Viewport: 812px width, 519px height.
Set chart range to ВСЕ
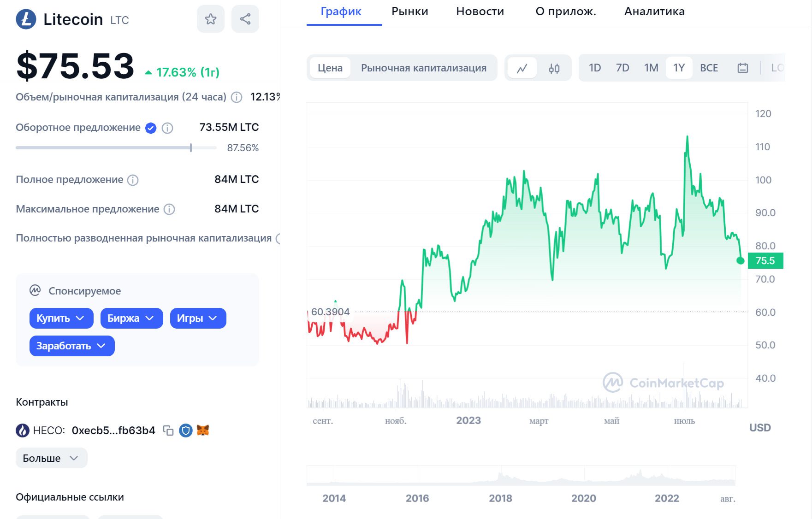[x=709, y=68]
